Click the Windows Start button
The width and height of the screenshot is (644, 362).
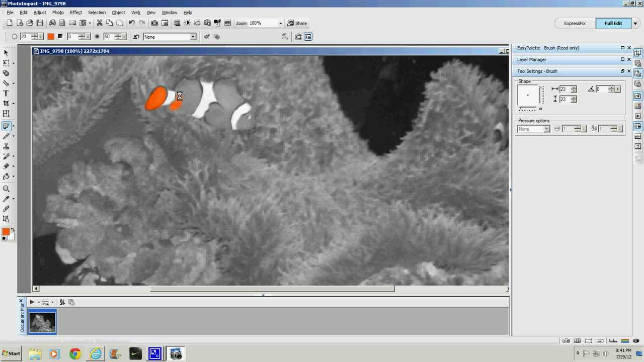tap(11, 353)
